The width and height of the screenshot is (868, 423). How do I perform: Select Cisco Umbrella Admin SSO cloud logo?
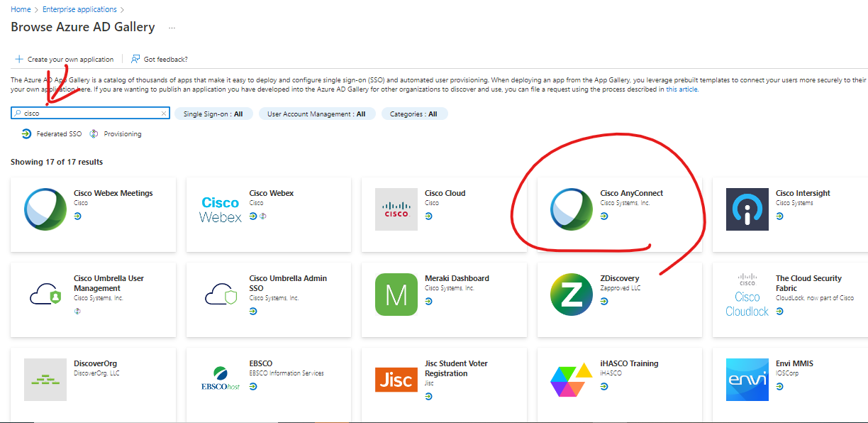[221, 294]
